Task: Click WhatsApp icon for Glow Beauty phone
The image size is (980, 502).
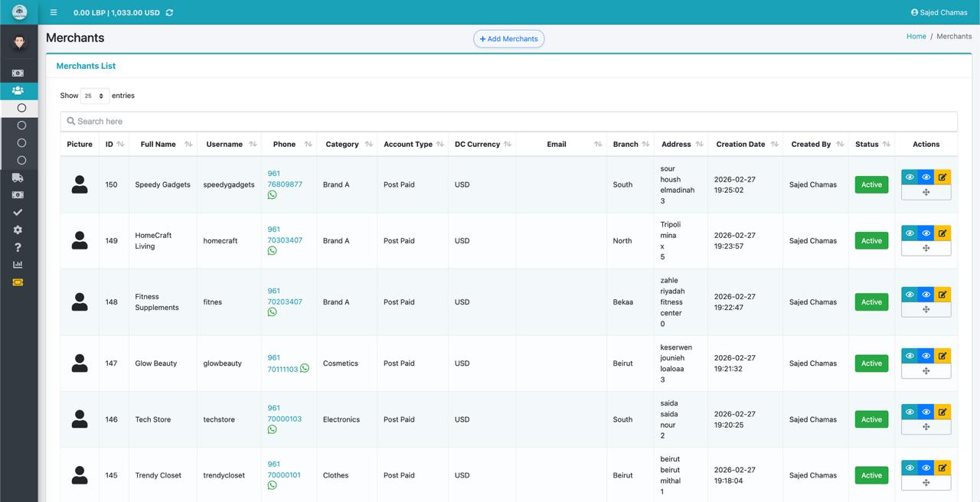Action: click(x=305, y=368)
